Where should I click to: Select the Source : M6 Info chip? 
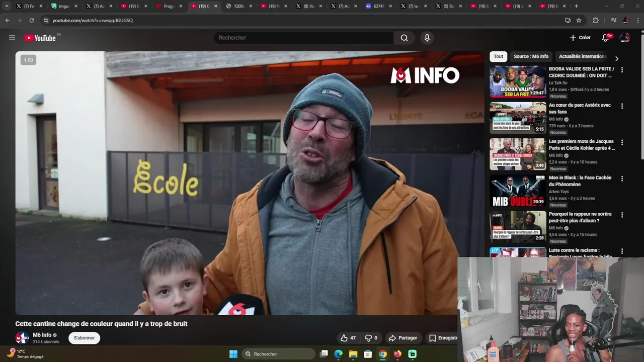531,56
